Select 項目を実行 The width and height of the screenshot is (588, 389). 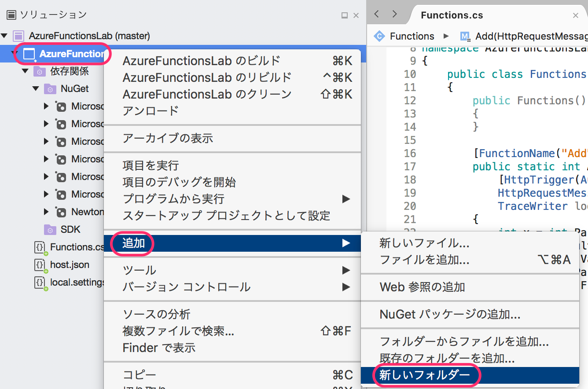coord(232,165)
